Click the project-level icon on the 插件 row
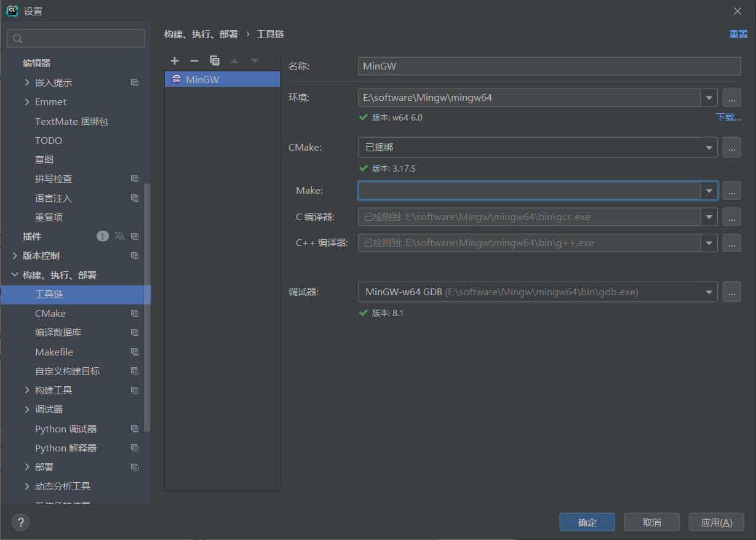Viewport: 756px width, 540px height. point(135,236)
